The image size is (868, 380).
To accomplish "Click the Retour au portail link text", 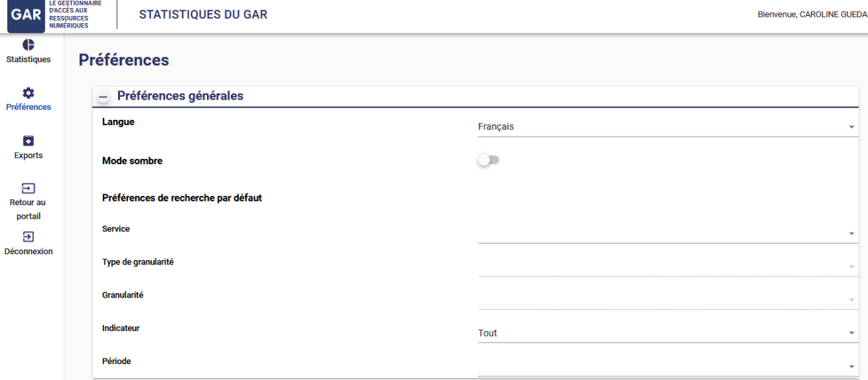I will coord(28,209).
